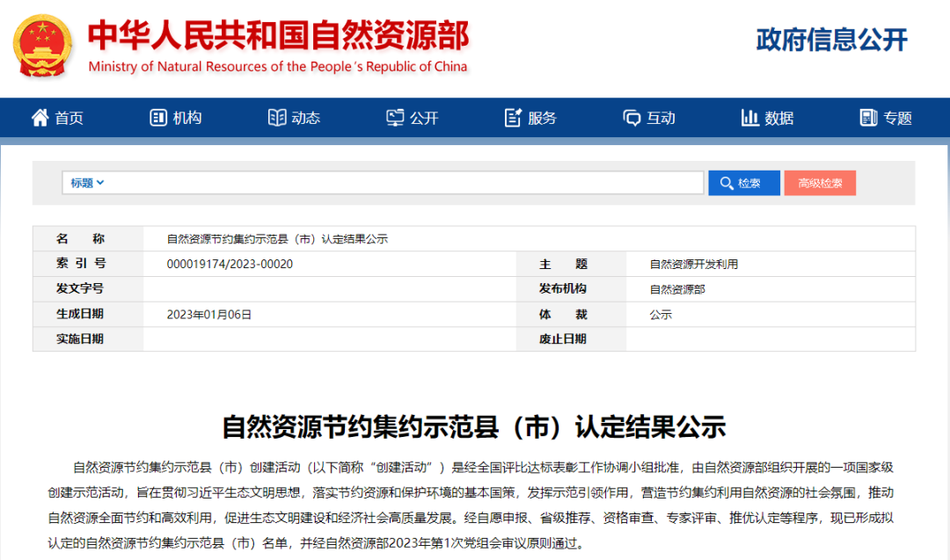This screenshot has width=950, height=560.
Task: Click the 中华人民共和国自然资源部 site title
Action: [278, 35]
